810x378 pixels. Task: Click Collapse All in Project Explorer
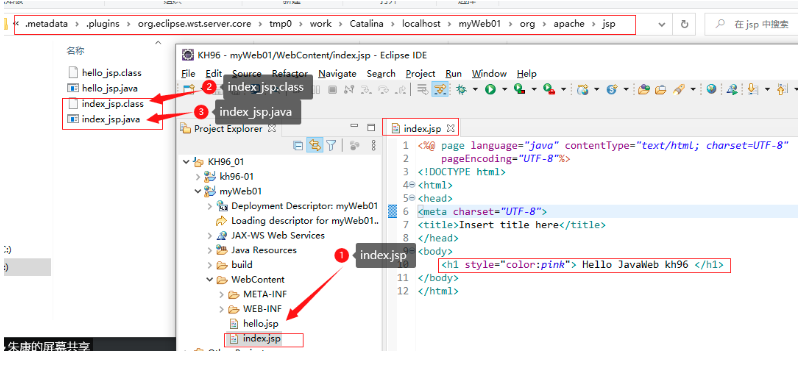tap(298, 146)
